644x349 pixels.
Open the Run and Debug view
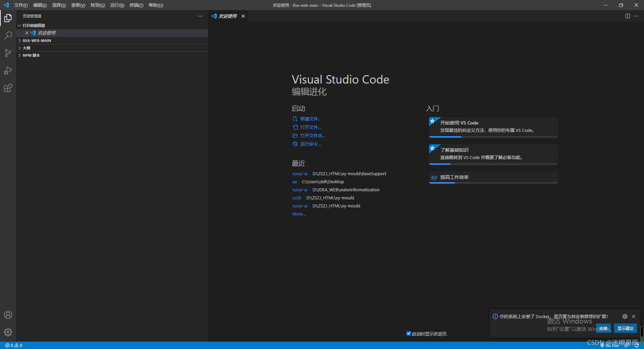click(8, 70)
